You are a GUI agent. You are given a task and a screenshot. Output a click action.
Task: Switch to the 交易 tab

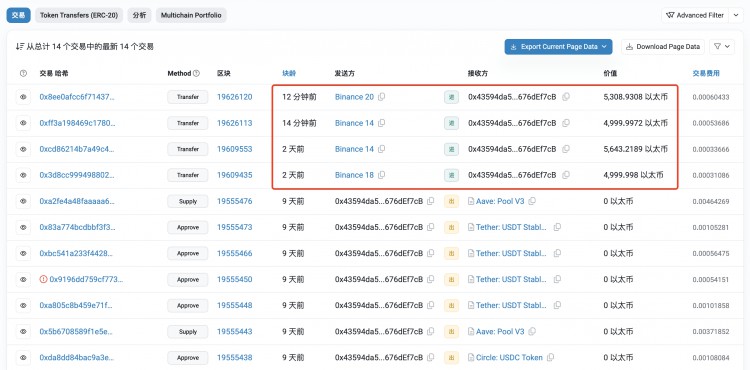[x=18, y=15]
